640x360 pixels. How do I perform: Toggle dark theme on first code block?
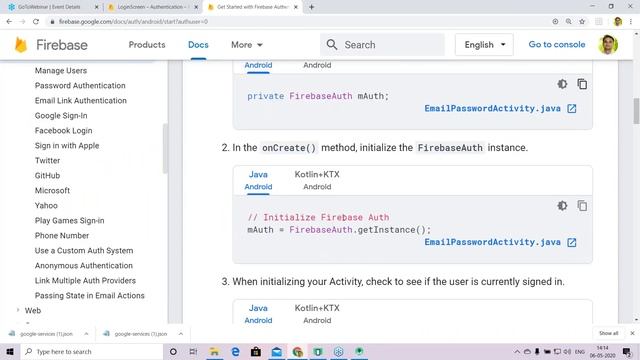562,84
